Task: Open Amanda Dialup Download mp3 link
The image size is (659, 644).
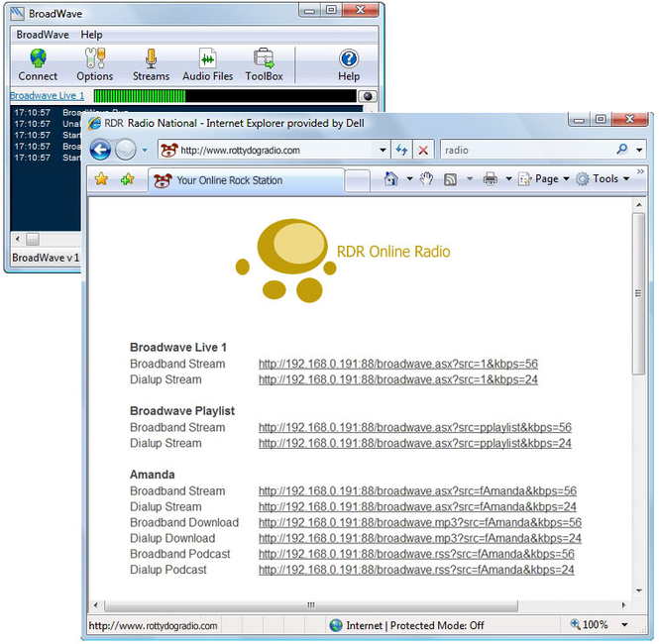Action: click(x=420, y=538)
